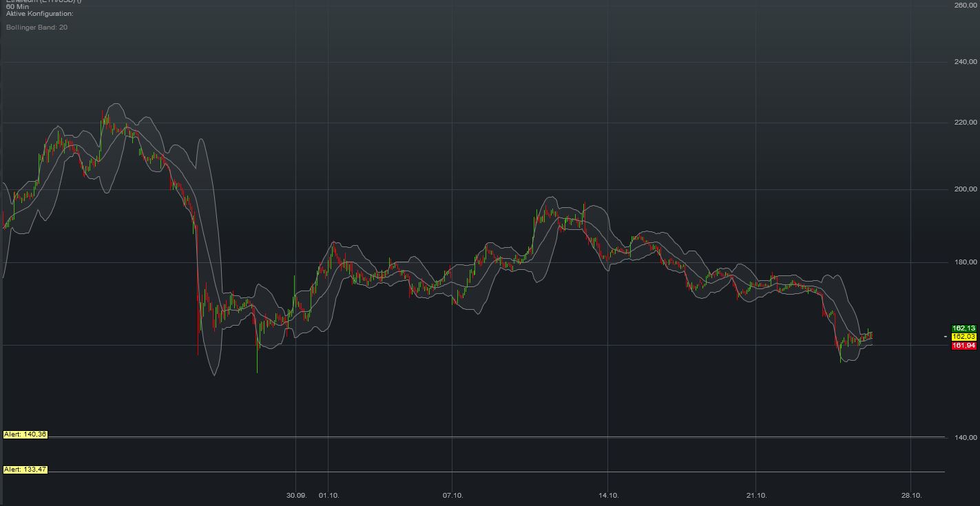Click the 07.10. date on time axis
Screen dimensions: 980x506
452,496
